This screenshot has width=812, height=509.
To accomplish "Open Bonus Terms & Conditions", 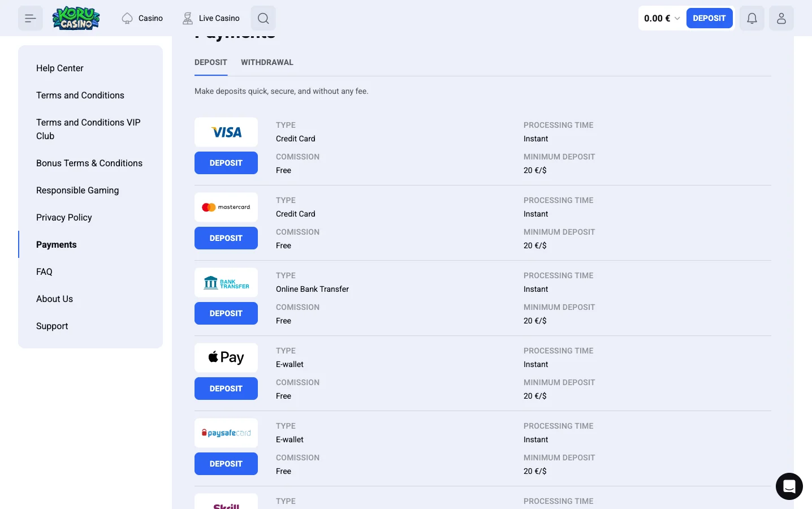I will pos(89,163).
